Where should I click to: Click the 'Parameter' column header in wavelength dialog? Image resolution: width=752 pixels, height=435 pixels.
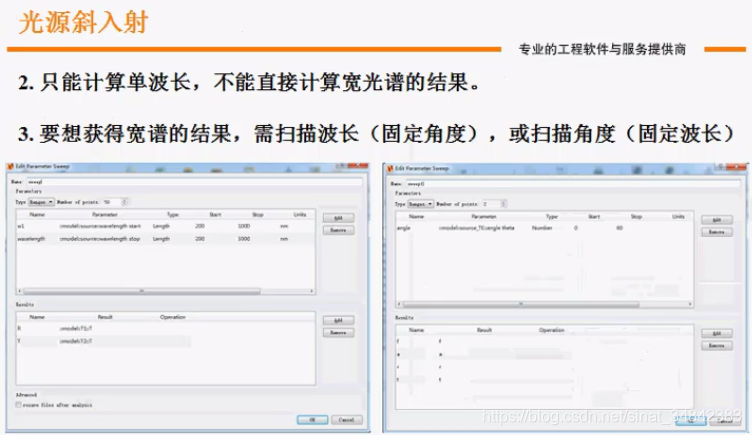point(105,214)
